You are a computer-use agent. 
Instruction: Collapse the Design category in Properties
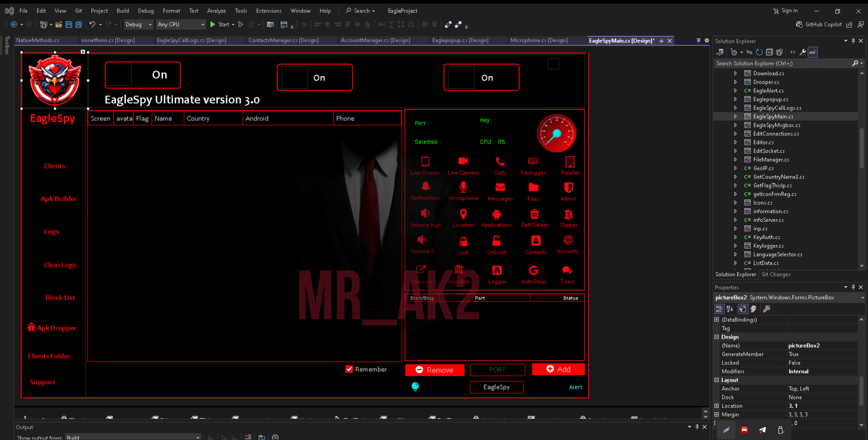click(717, 337)
